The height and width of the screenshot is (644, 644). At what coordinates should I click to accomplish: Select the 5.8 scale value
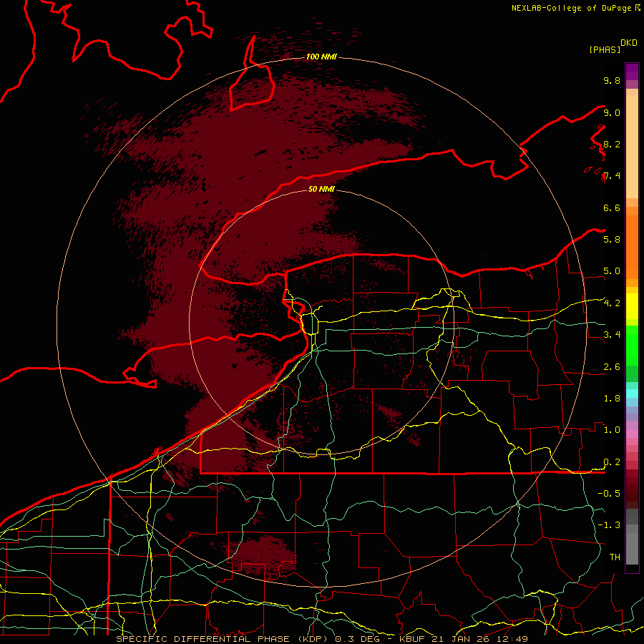[612, 240]
